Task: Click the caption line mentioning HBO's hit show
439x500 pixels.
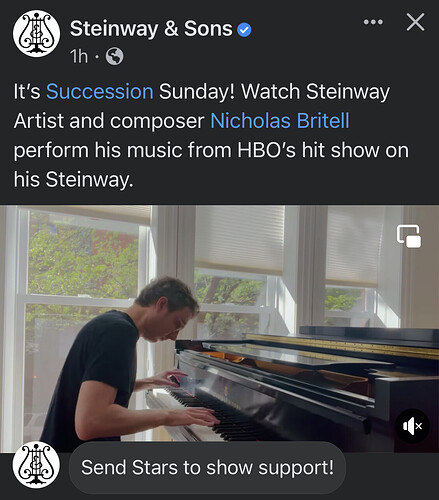Action: pos(211,150)
